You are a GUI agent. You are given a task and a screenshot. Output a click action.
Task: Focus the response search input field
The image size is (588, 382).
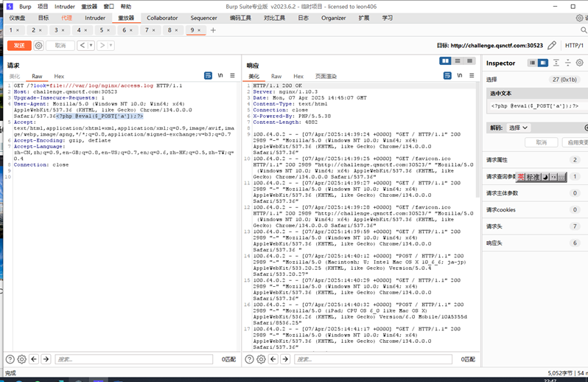tap(373, 359)
